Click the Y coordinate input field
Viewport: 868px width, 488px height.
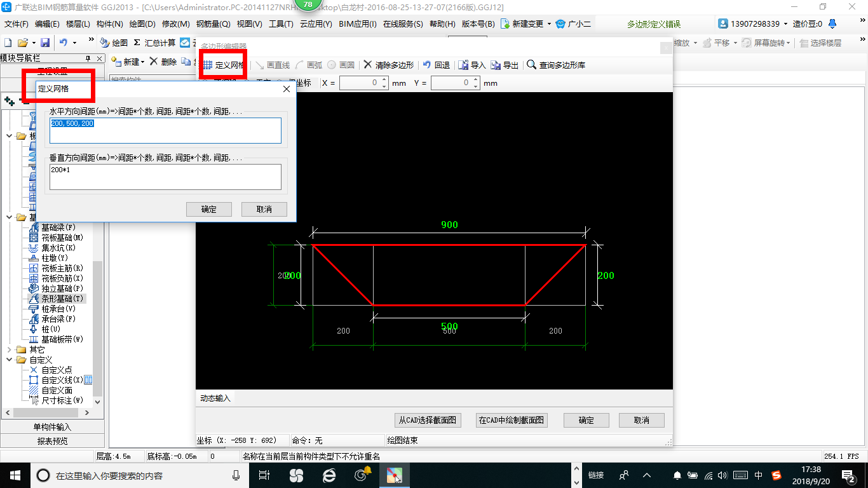click(454, 83)
